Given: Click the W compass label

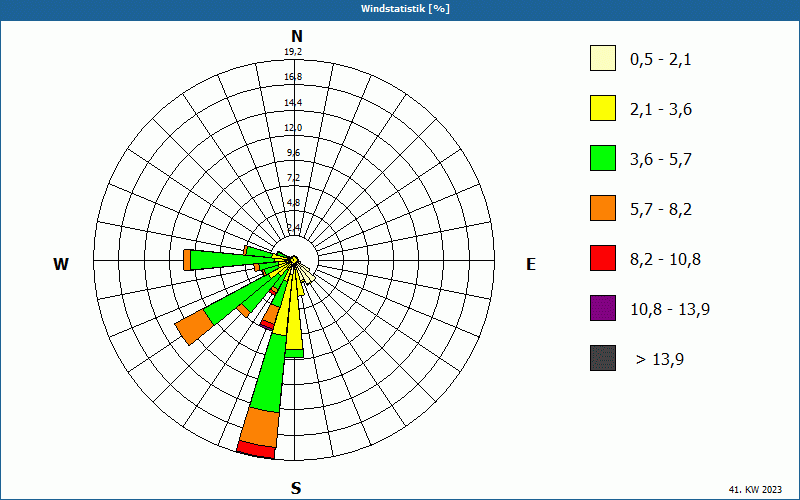Looking at the screenshot, I should 61,264.
